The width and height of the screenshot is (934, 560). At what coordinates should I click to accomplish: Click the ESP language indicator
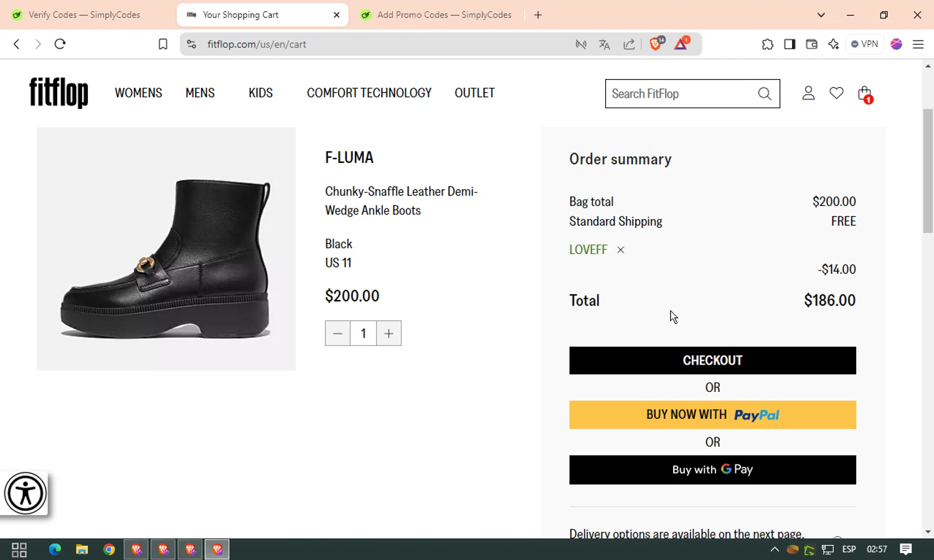[x=849, y=549]
